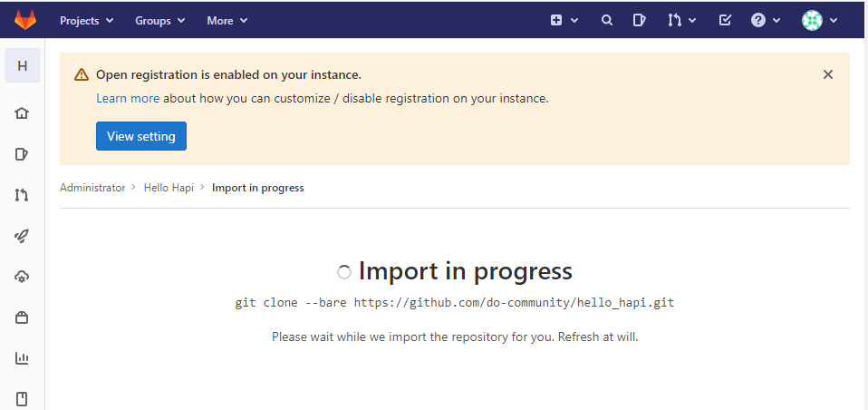The height and width of the screenshot is (410, 868).
Task: Click the Import in progress heading
Action: coord(466,271)
